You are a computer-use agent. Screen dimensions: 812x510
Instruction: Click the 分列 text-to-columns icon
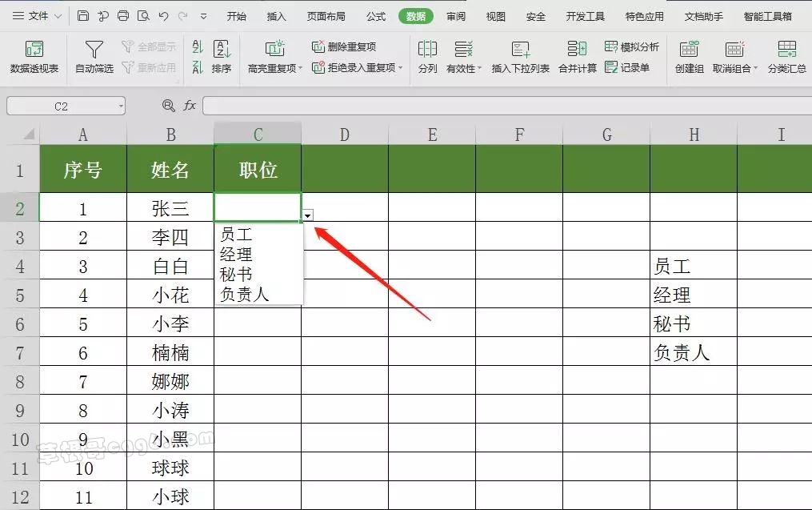[427, 56]
